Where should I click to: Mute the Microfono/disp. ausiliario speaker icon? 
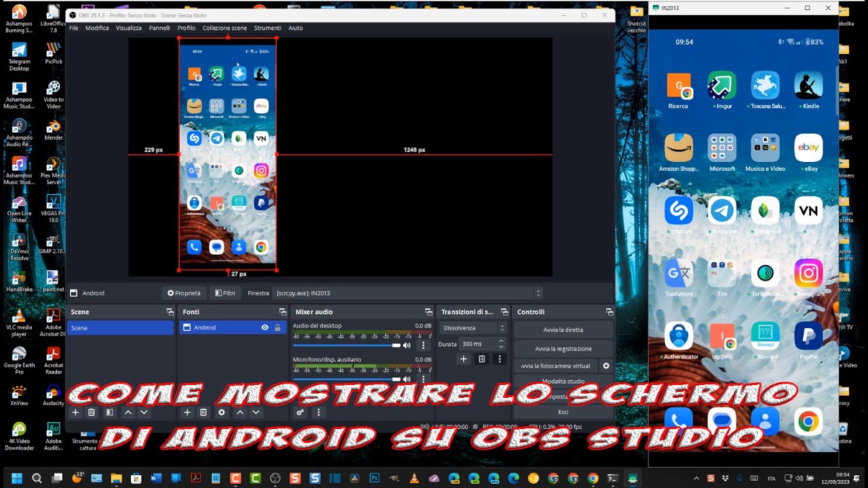[x=407, y=379]
